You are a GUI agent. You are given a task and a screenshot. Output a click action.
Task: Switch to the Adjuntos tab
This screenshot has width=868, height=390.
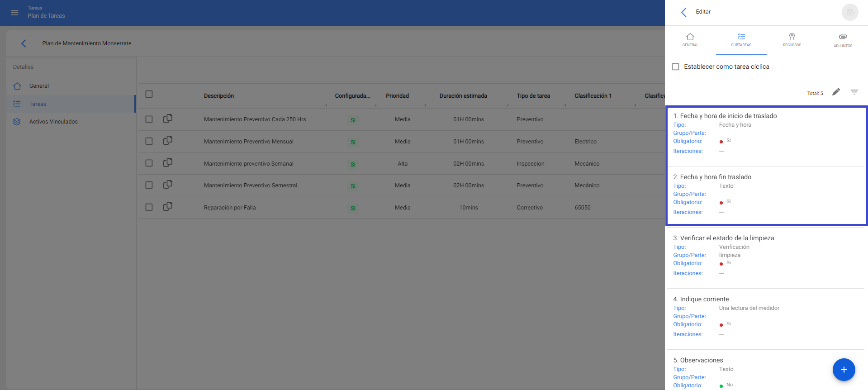pos(843,40)
